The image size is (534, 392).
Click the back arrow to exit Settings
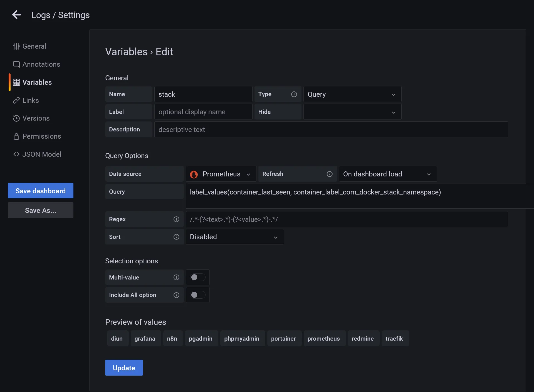pos(16,15)
